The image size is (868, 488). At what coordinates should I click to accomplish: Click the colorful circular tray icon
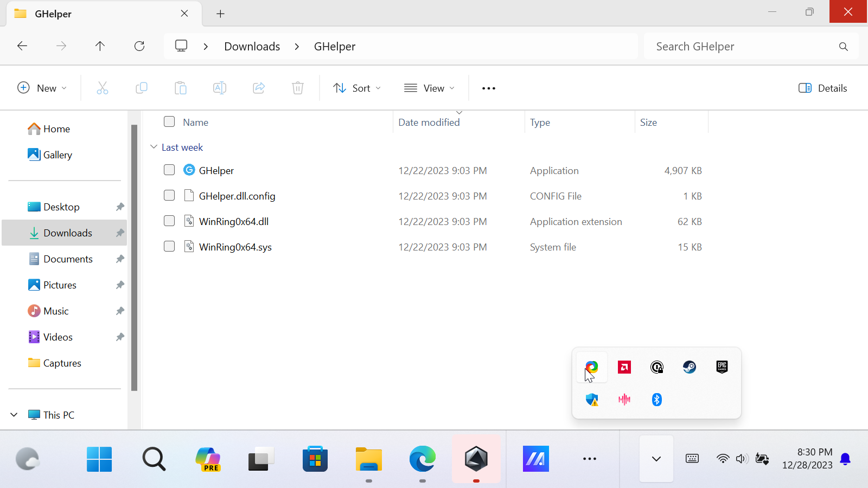(x=592, y=367)
